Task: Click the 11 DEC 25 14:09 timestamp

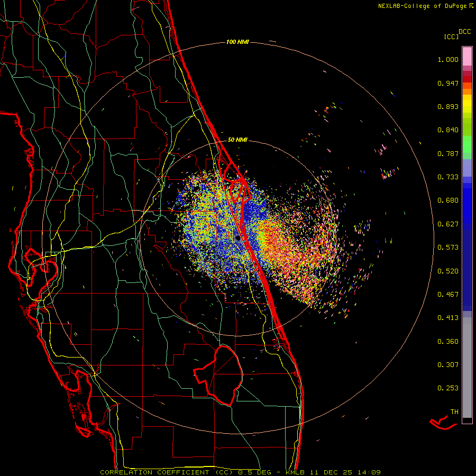Action: [x=345, y=472]
